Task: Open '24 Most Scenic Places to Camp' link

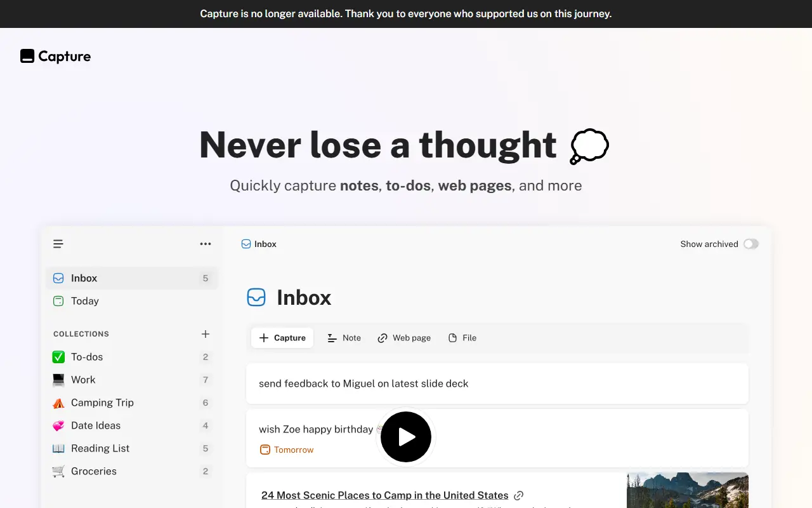Action: tap(385, 495)
